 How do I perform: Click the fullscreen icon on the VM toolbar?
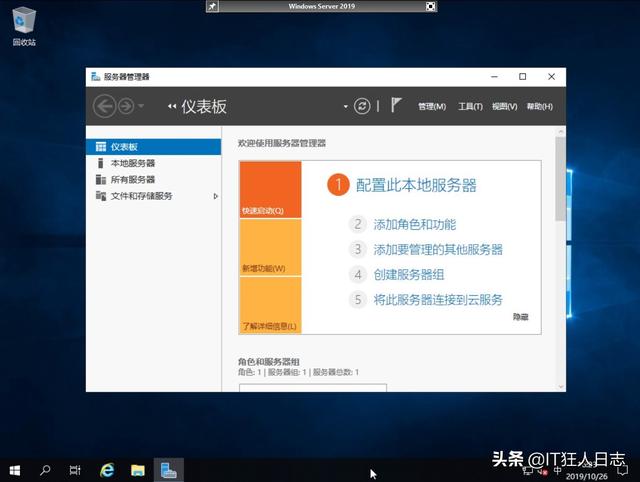431,6
